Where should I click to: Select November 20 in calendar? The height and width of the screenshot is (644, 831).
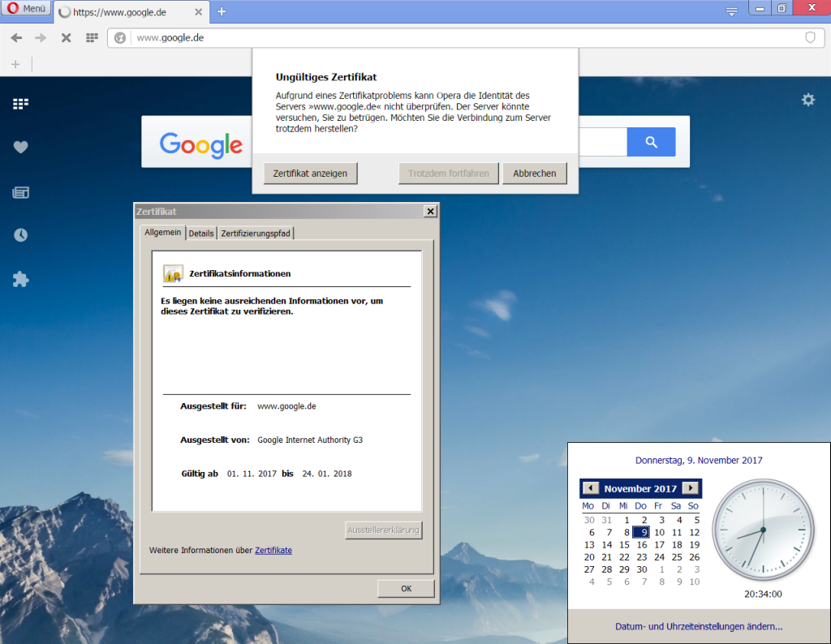click(589, 557)
